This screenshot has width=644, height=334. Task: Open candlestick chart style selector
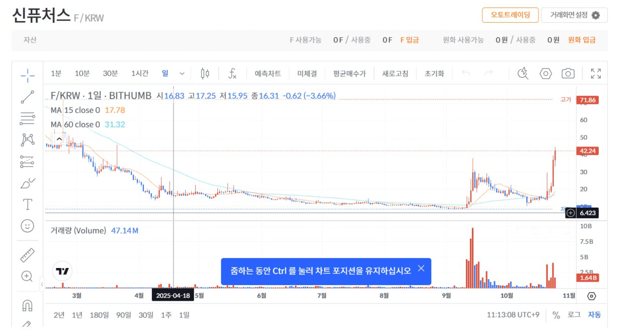(x=205, y=74)
